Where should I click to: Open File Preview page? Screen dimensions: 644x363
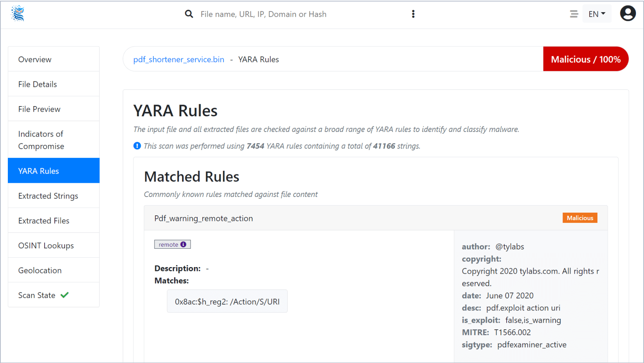pyautogui.click(x=54, y=109)
